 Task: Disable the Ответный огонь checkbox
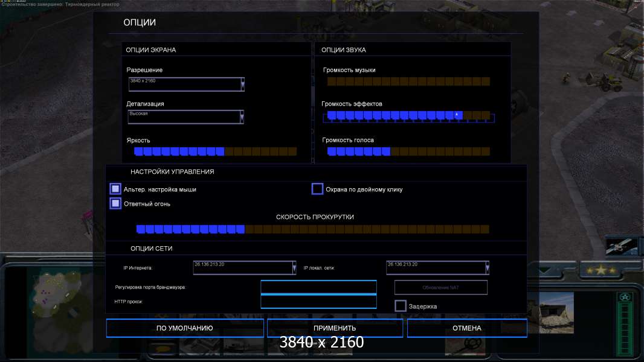[115, 203]
